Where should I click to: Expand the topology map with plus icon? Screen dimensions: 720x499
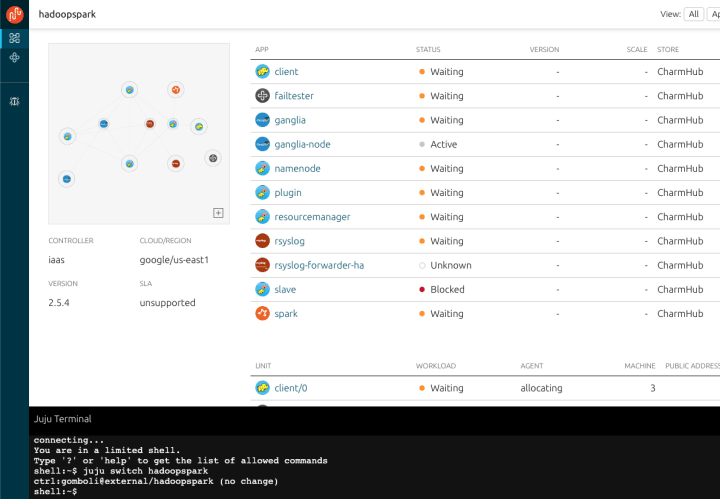(x=219, y=213)
